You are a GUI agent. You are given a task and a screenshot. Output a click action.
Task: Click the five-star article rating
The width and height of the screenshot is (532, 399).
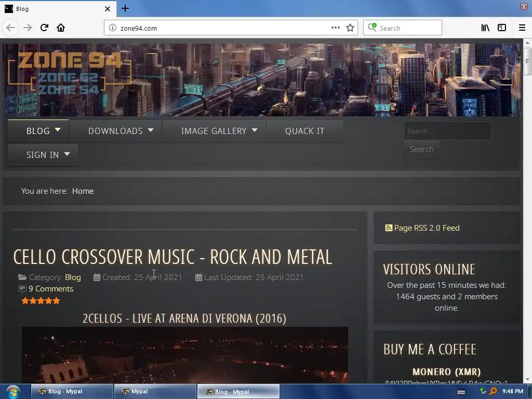pos(41,301)
